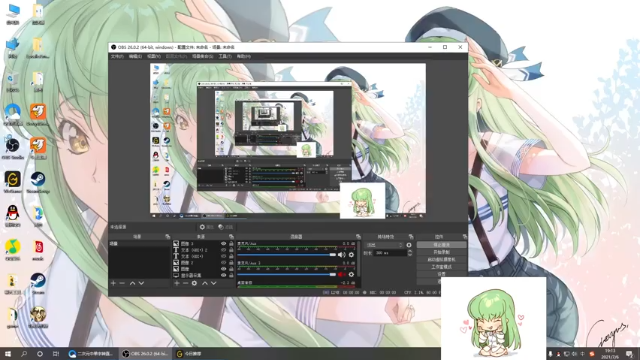Mute the first 麦克风/Aux channel speaker icon

tap(342, 255)
